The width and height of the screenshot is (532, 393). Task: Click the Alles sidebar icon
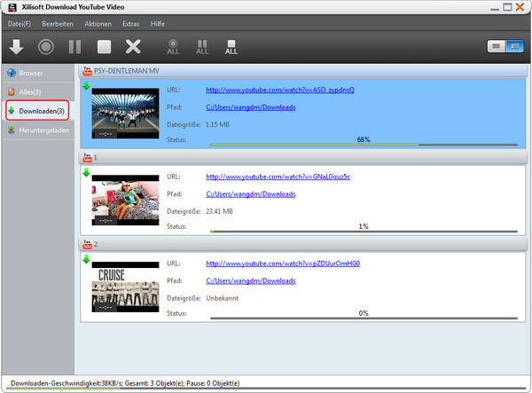12,91
